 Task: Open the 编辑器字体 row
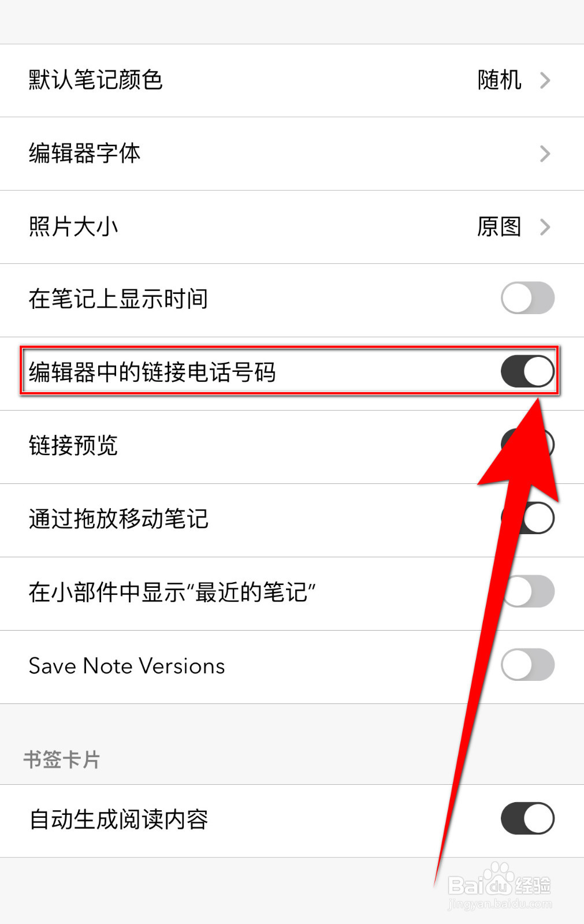(x=292, y=154)
